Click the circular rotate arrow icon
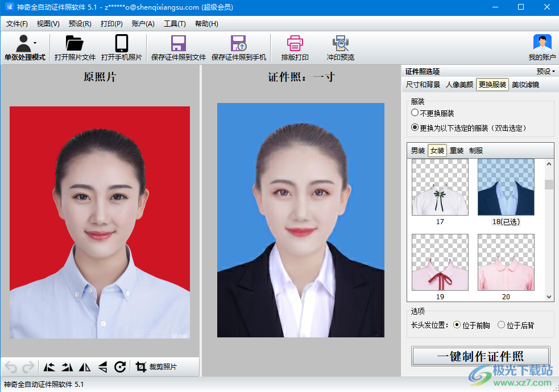The height and width of the screenshot is (392, 559). (120, 367)
